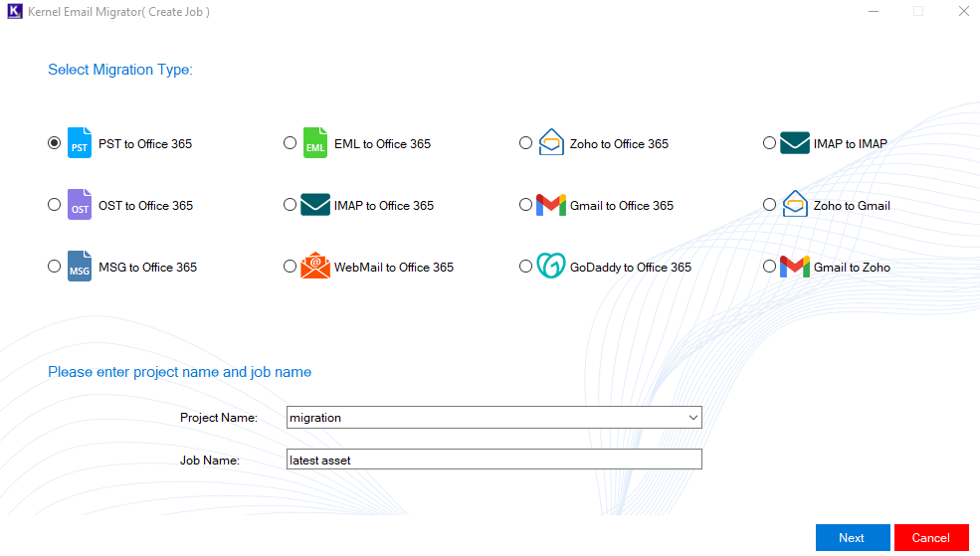The height and width of the screenshot is (556, 980).
Task: Click the MSG file icon
Action: click(80, 267)
